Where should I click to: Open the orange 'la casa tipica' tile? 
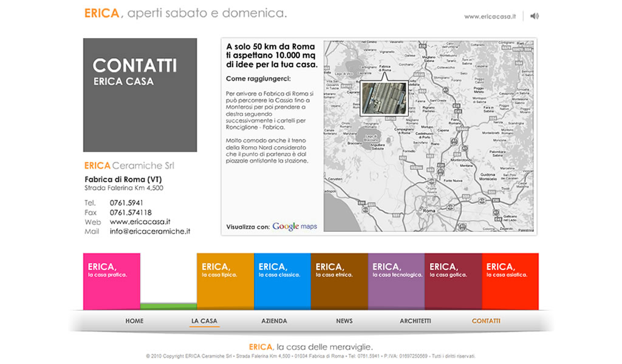[225, 281]
